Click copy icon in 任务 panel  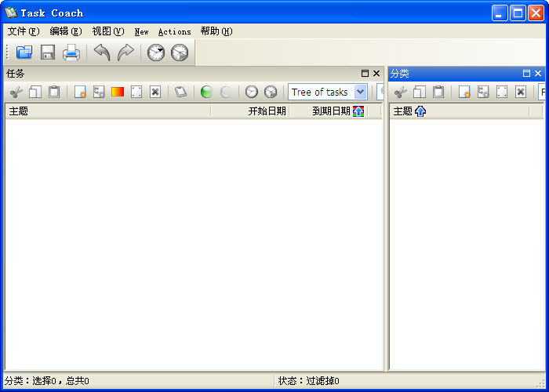(35, 92)
